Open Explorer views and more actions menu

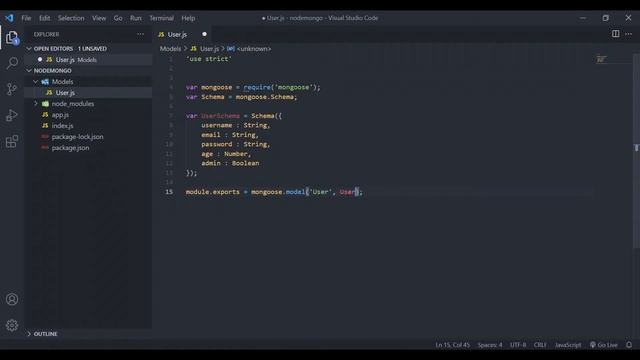tap(140, 34)
